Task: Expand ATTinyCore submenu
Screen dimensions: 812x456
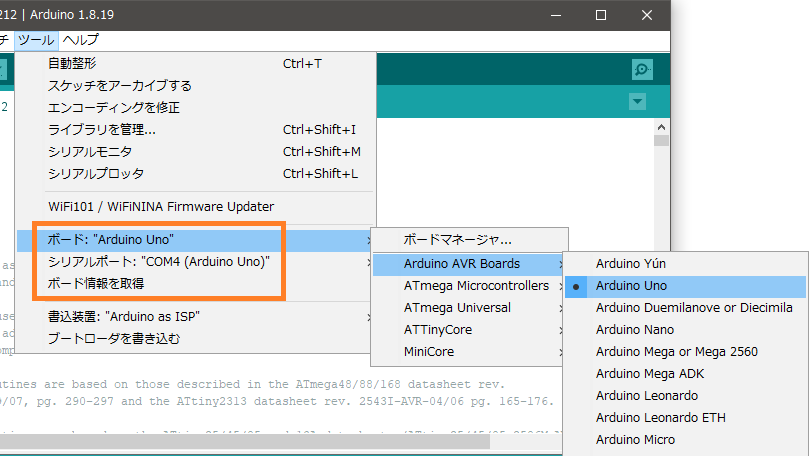Action: [469, 330]
